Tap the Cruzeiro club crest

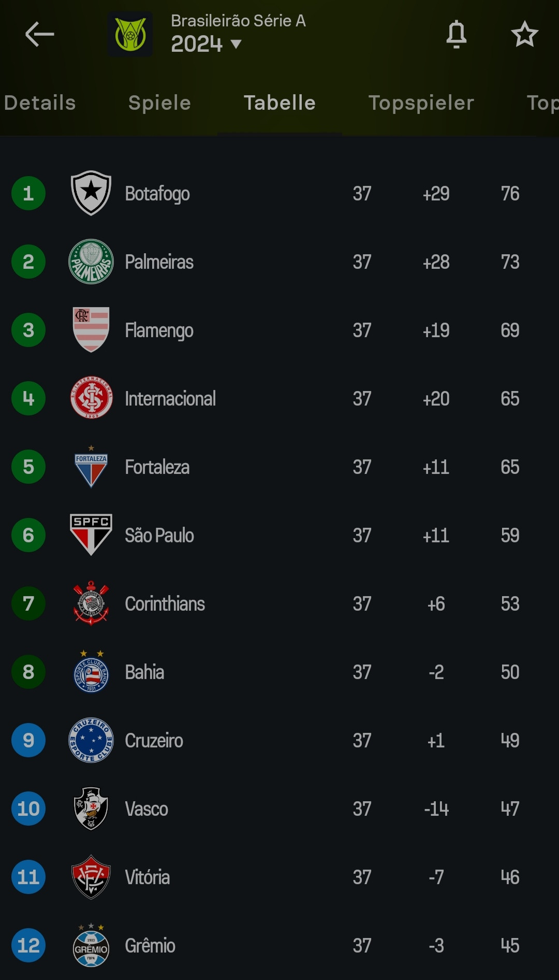coord(91,740)
